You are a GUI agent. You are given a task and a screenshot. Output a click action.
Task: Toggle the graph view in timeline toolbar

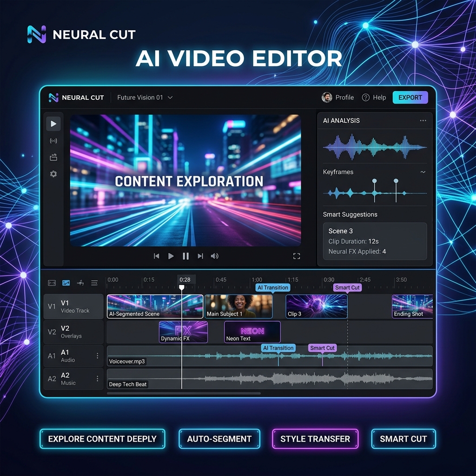pyautogui.click(x=66, y=283)
